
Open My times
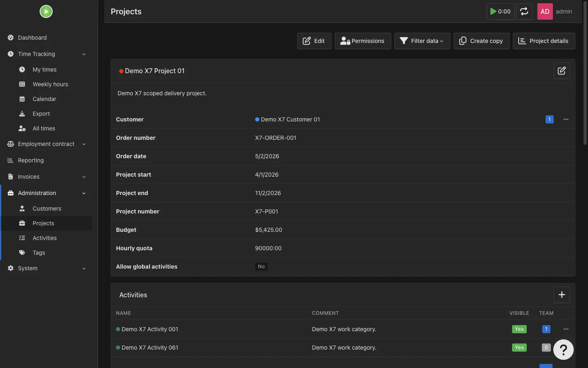(x=45, y=70)
